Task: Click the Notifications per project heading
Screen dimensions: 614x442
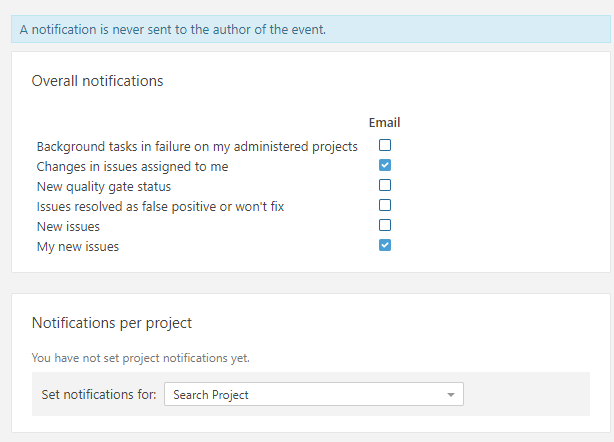Action: (111, 323)
